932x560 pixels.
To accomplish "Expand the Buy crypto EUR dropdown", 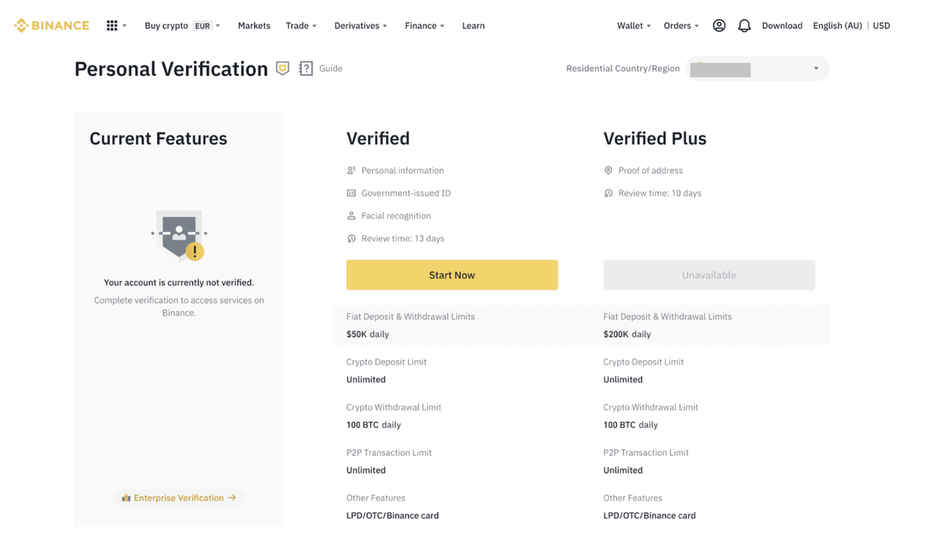I will tap(182, 25).
